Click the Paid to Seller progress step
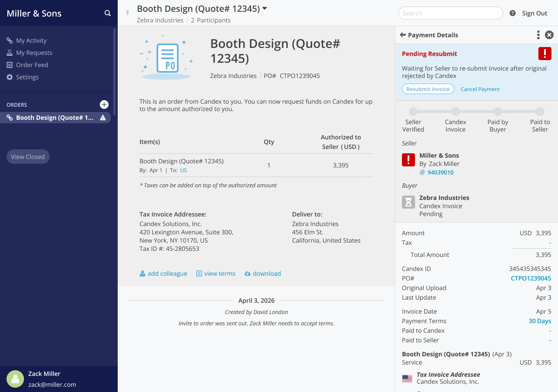The image size is (558, 392). pyautogui.click(x=540, y=112)
